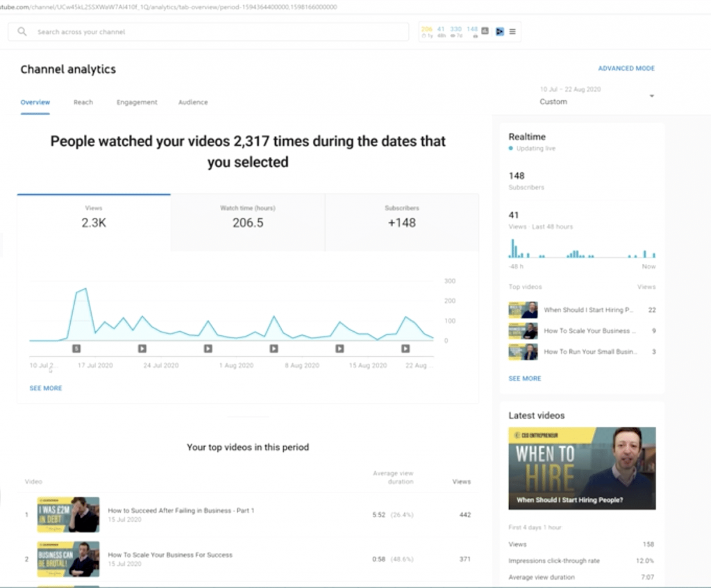Switch to the Reach tab
The image size is (711, 588).
83,102
